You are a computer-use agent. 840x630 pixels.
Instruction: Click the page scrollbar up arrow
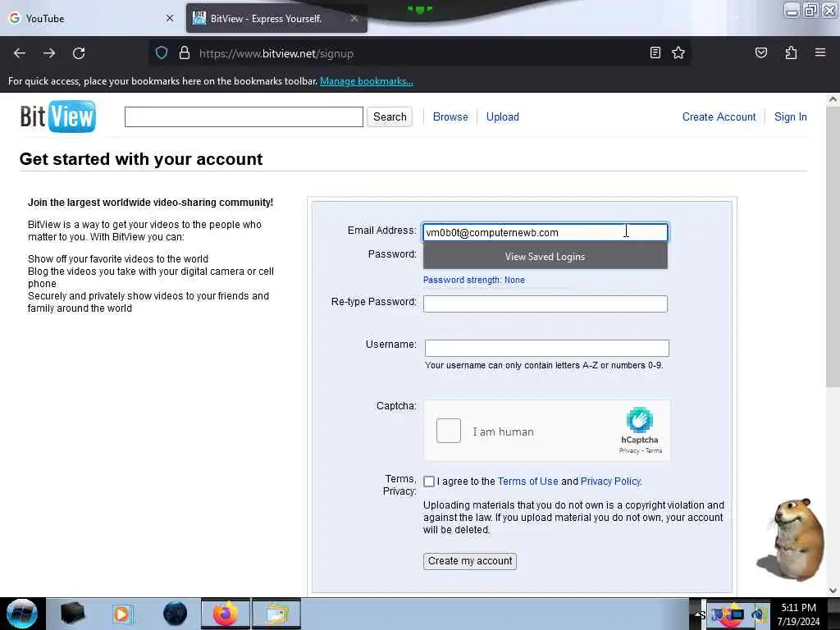click(833, 99)
